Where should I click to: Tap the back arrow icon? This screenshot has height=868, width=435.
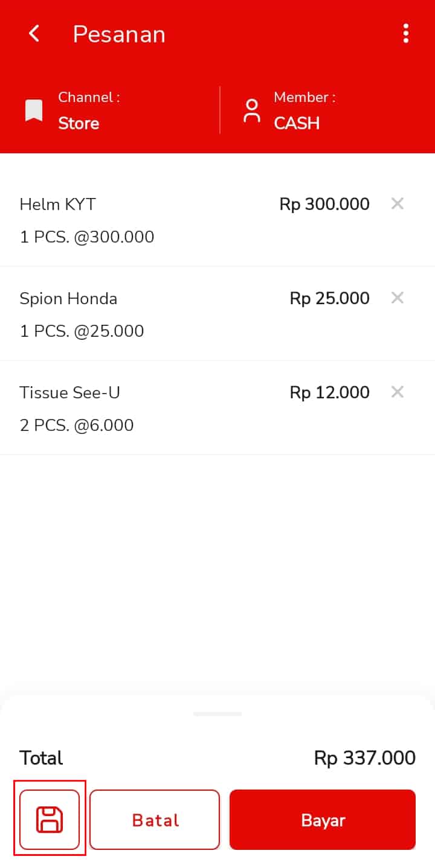pos(34,34)
